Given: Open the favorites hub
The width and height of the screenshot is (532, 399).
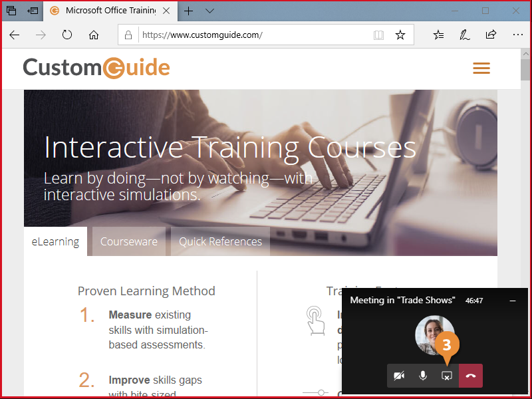Looking at the screenshot, I should pos(438,35).
